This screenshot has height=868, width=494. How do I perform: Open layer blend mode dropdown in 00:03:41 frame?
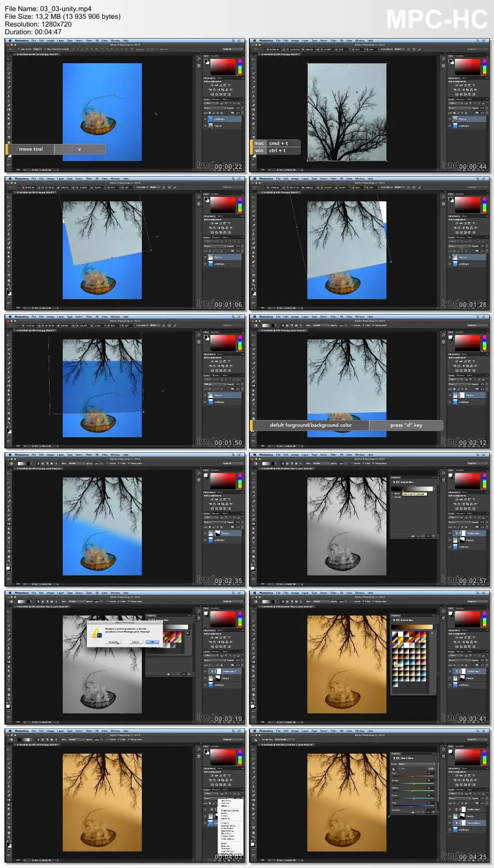459,660
